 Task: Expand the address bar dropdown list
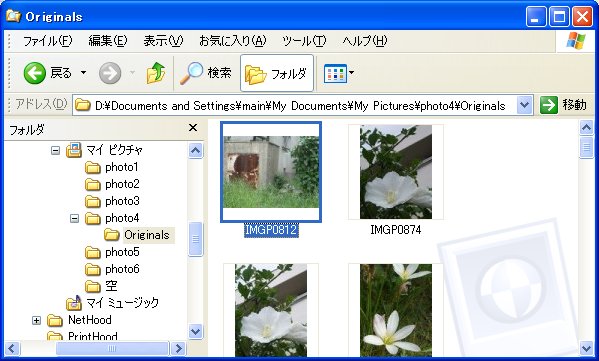525,105
